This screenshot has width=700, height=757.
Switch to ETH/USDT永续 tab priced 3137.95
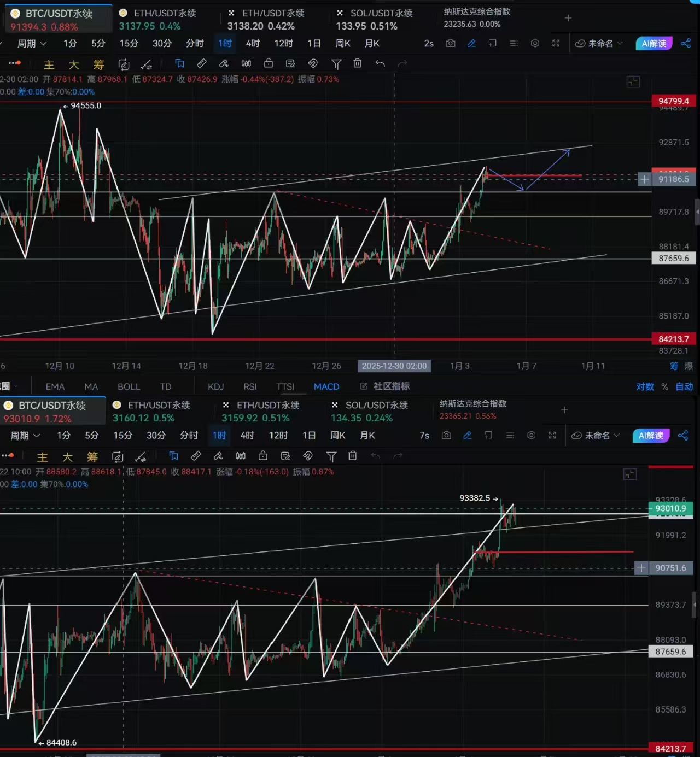click(157, 19)
